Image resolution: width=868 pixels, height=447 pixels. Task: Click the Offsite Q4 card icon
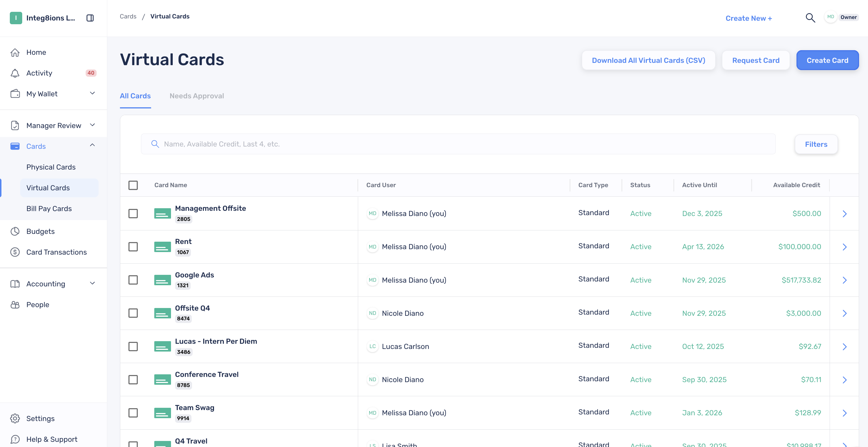tap(162, 313)
